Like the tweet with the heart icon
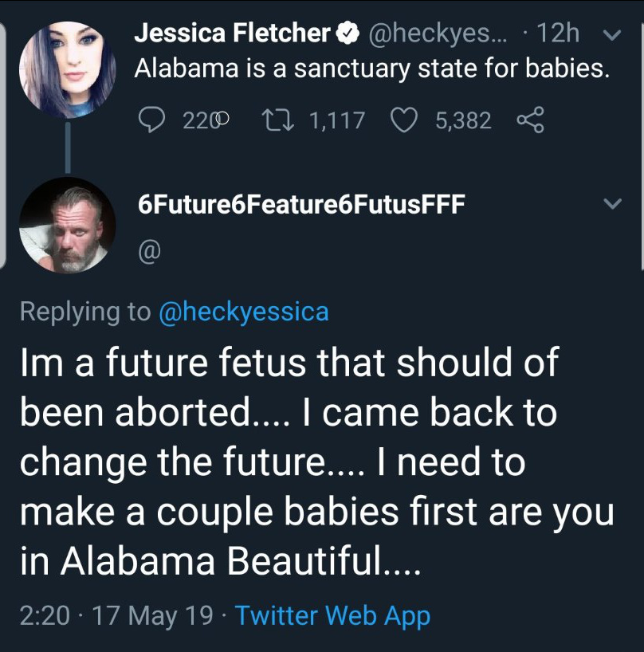This screenshot has height=652, width=644. tap(403, 120)
